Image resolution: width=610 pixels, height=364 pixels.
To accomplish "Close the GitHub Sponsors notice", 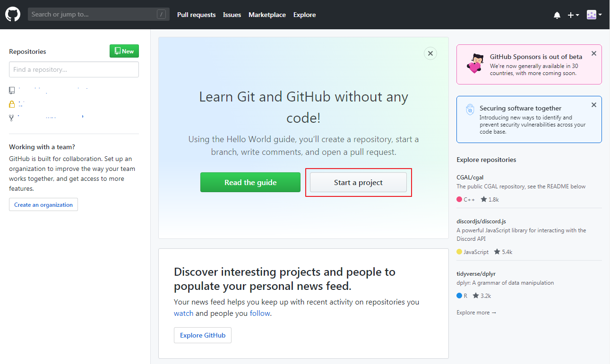I will tap(594, 53).
